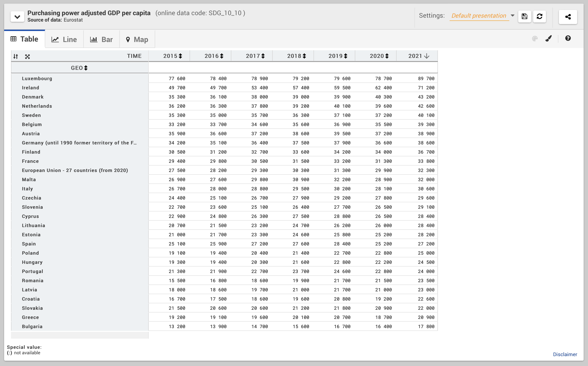Click the TIME dimension label
The image size is (588, 366).
134,56
